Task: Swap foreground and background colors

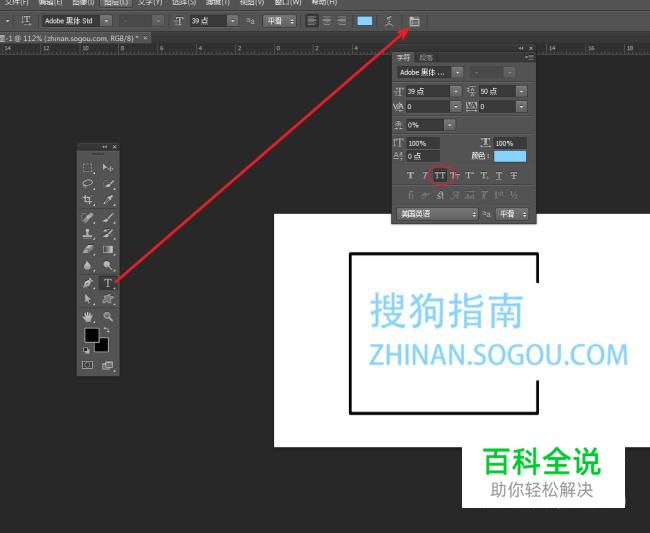Action: click(107, 330)
